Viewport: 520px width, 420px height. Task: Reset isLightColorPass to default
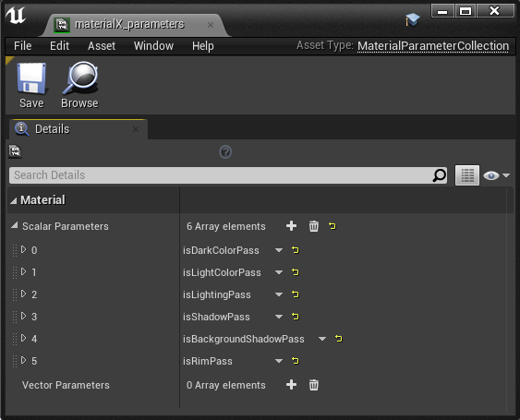[296, 272]
